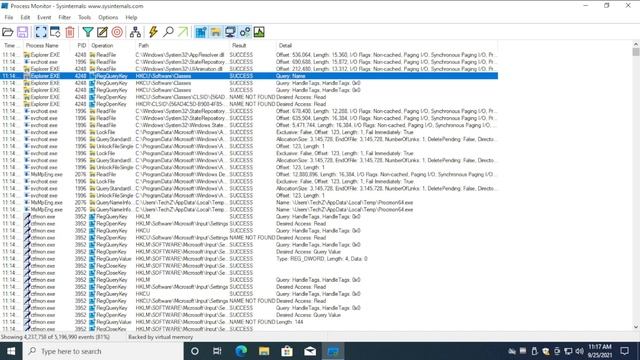Open the Highlight pencil tool
640x360 pixels.
coord(102,32)
